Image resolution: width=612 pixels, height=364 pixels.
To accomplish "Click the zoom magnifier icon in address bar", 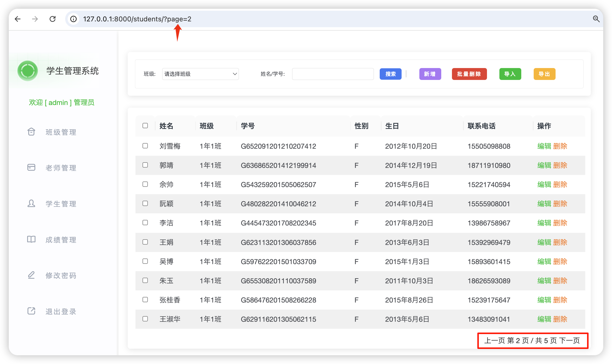I will coord(596,19).
